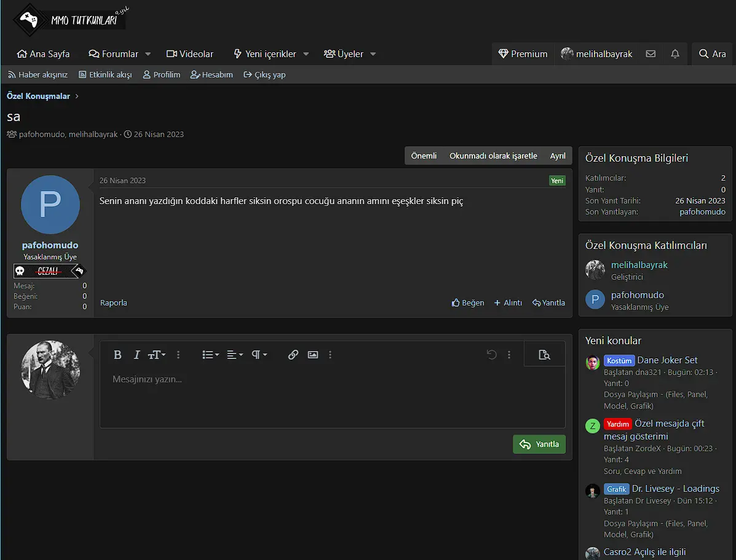
Task: Open the list options dropdown
Action: click(210, 355)
